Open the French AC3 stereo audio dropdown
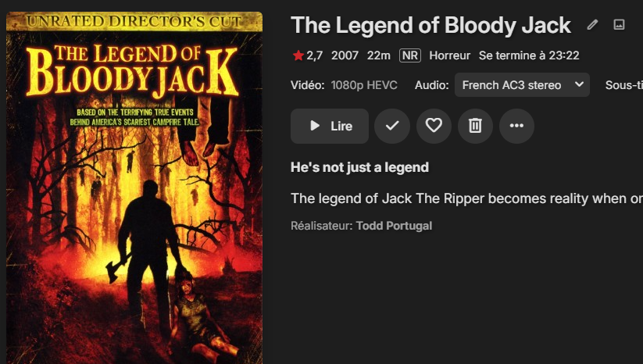This screenshot has height=364, width=643. click(x=522, y=85)
